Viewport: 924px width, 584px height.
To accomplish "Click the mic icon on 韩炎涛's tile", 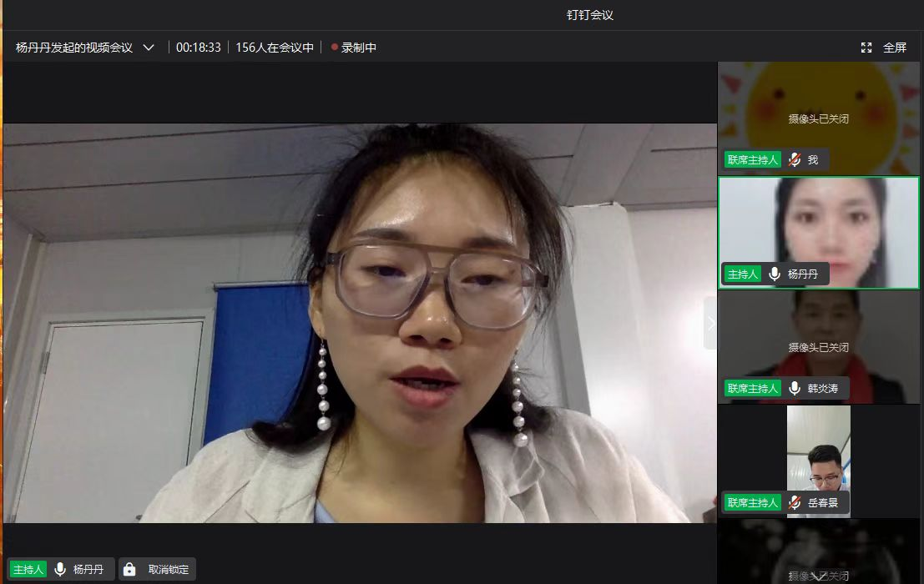I will (x=795, y=388).
